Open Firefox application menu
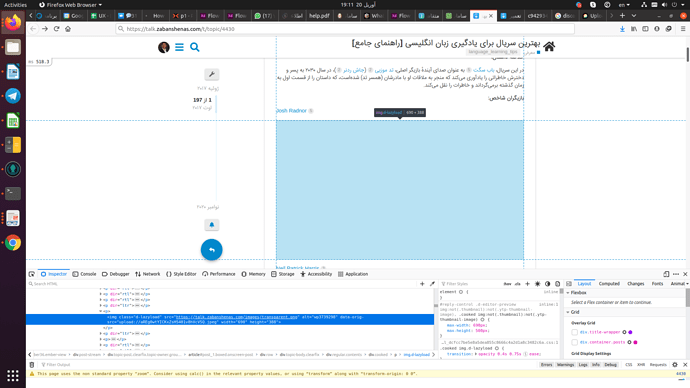Image resolution: width=690 pixels, height=388 pixels. [683, 29]
